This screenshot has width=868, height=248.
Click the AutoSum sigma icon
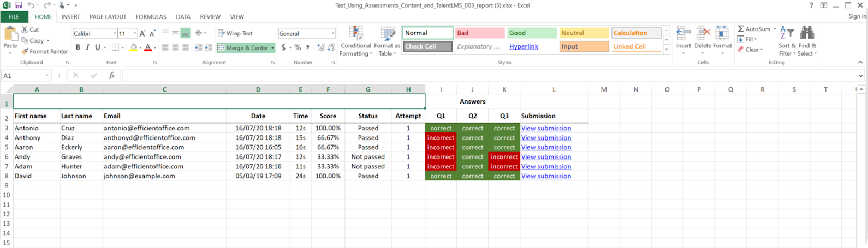click(x=741, y=29)
